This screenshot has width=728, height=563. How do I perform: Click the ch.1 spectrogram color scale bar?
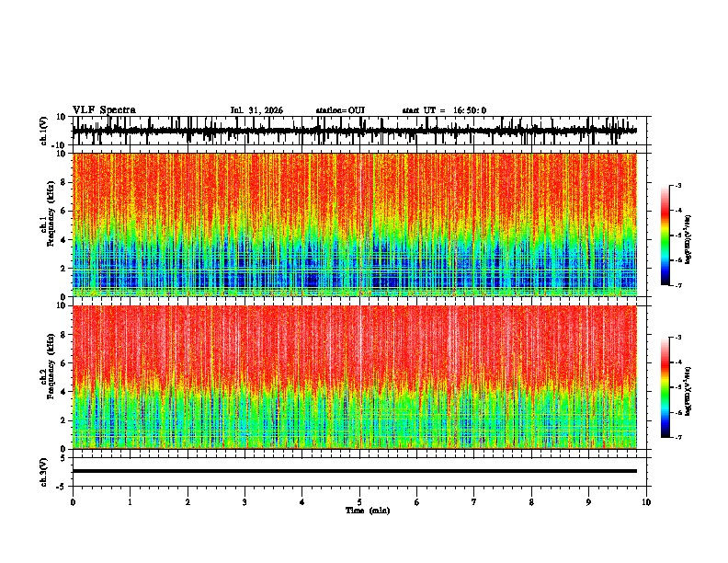tap(665, 236)
